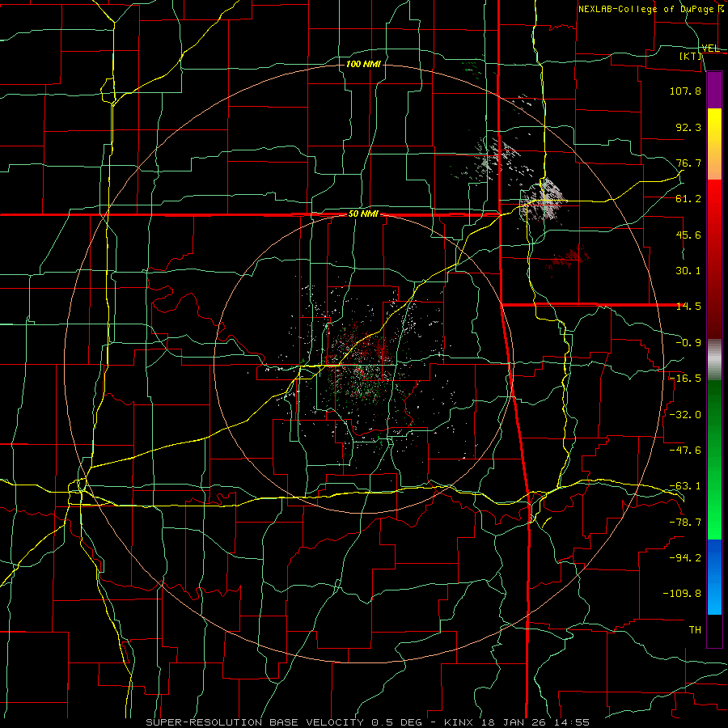Click the NEXLAB-College of DuPage header text
Image resolution: width=728 pixels, height=728 pixels.
(x=651, y=9)
